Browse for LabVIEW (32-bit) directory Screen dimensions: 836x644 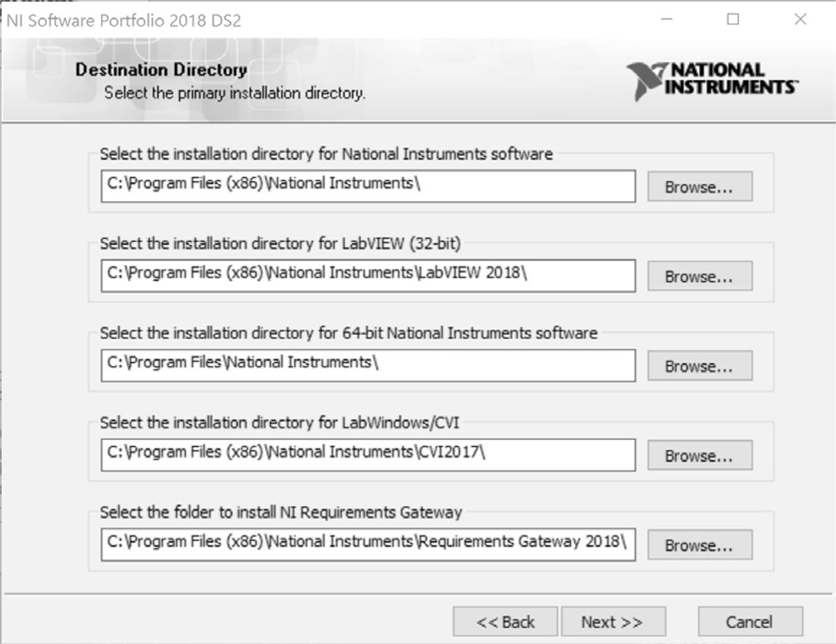700,276
